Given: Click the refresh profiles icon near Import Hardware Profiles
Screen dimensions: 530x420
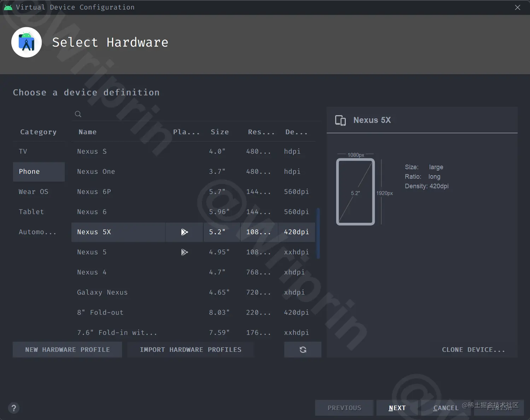Looking at the screenshot, I should coord(303,349).
